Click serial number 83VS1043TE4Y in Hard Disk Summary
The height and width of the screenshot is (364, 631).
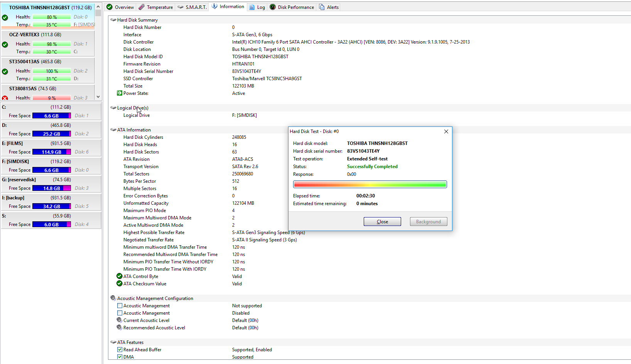coord(246,71)
